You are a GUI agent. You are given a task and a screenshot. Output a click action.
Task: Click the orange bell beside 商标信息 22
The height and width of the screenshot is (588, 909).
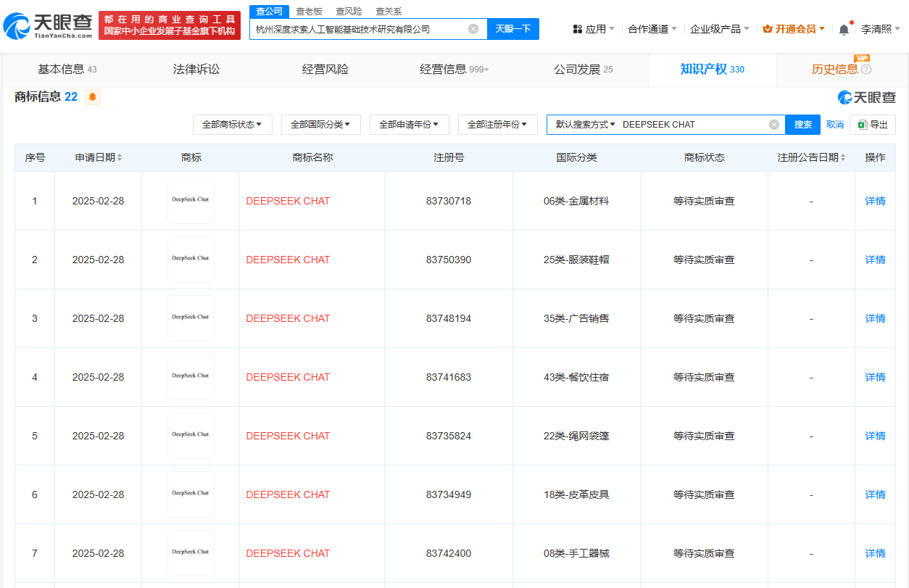pyautogui.click(x=92, y=96)
